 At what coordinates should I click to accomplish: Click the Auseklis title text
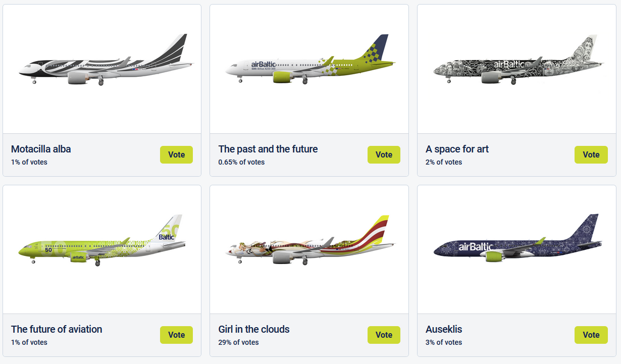pyautogui.click(x=444, y=329)
